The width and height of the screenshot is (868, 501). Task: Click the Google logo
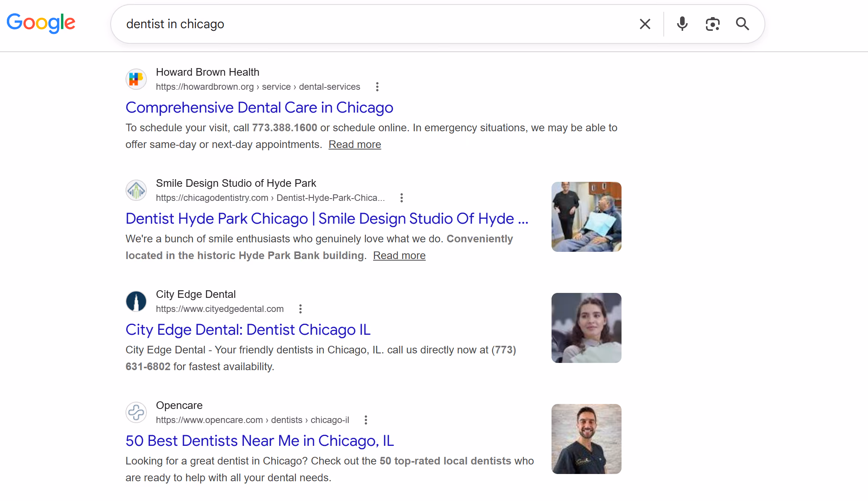pos(41,23)
